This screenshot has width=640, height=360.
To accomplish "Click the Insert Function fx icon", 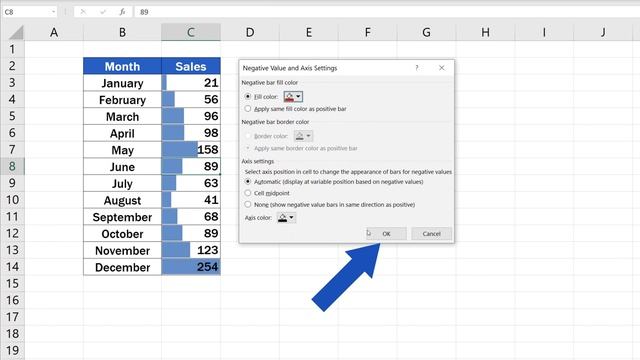I will (x=122, y=12).
